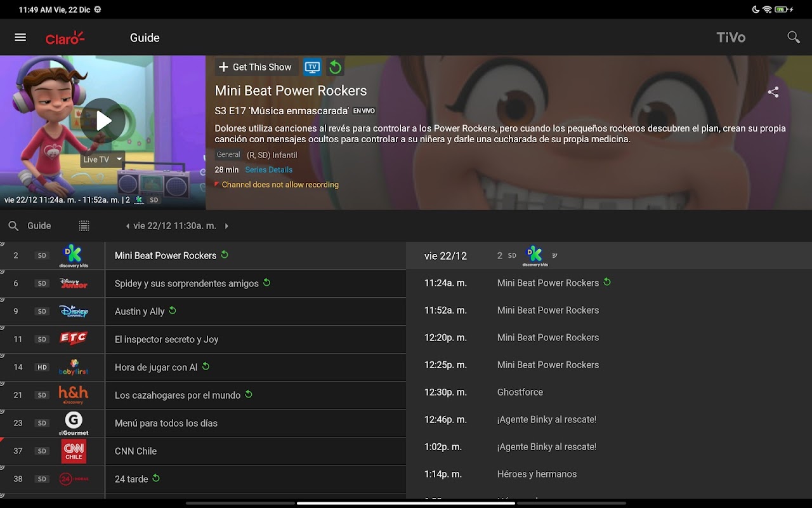Click the HD badge on channel 14
The width and height of the screenshot is (812, 508).
(x=42, y=367)
